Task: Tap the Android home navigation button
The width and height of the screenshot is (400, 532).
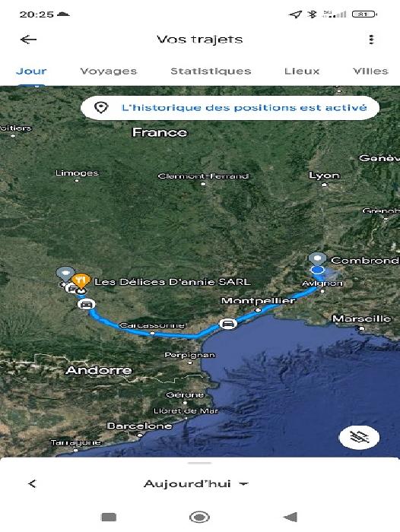Action: tap(199, 517)
